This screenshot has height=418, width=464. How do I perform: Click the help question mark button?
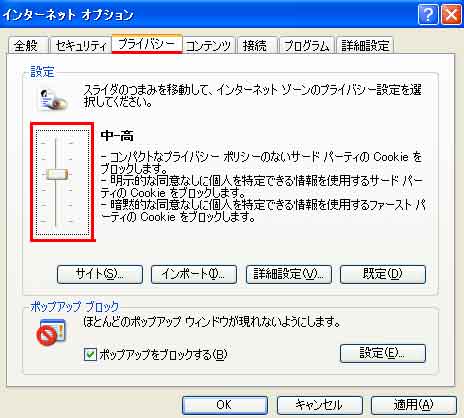tap(428, 15)
